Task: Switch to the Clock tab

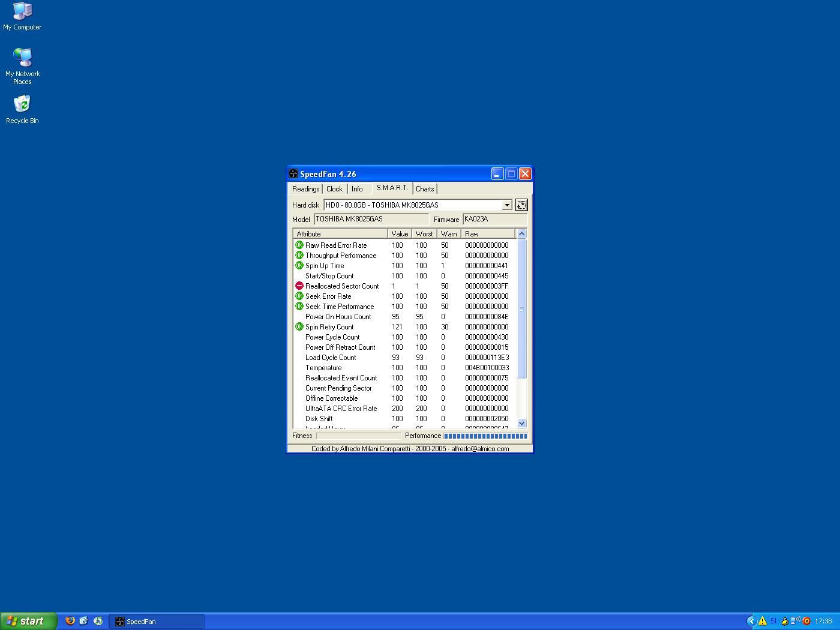Action: coord(334,189)
